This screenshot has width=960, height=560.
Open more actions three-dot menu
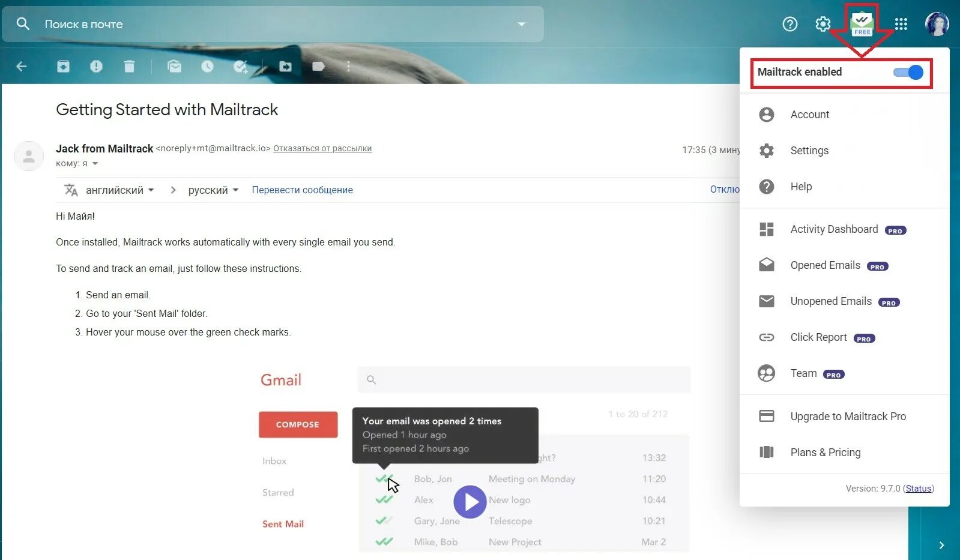pyautogui.click(x=348, y=66)
